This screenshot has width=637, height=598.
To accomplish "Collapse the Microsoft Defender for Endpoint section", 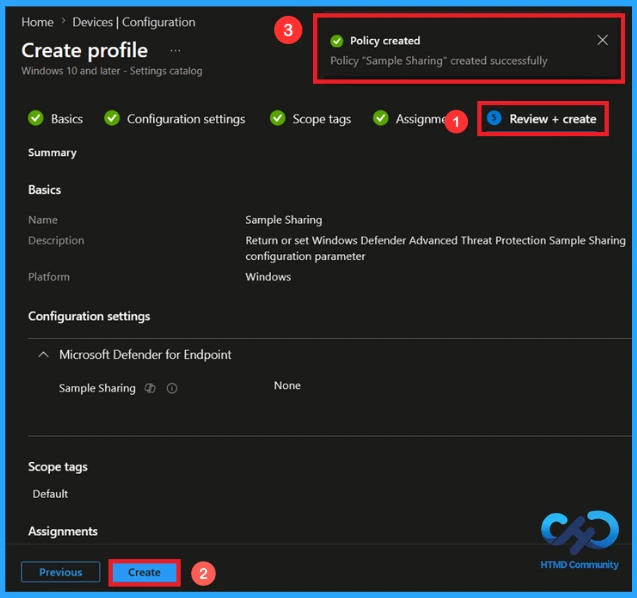I will point(43,355).
